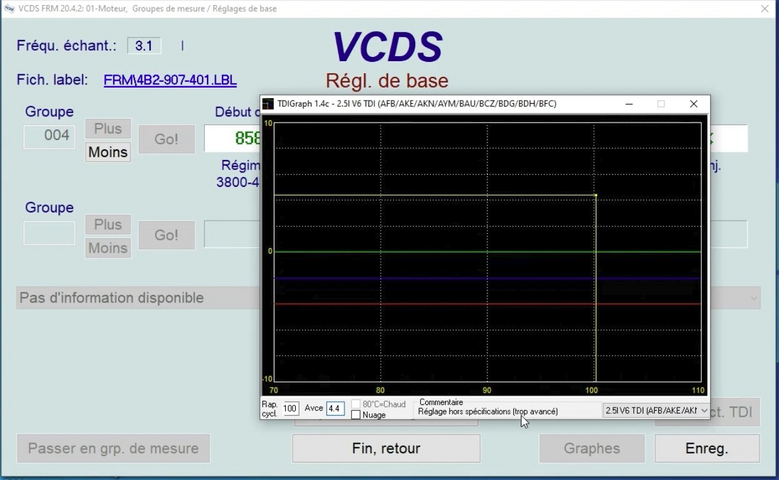Click the Réglage hors spécifications comment text

(488, 411)
